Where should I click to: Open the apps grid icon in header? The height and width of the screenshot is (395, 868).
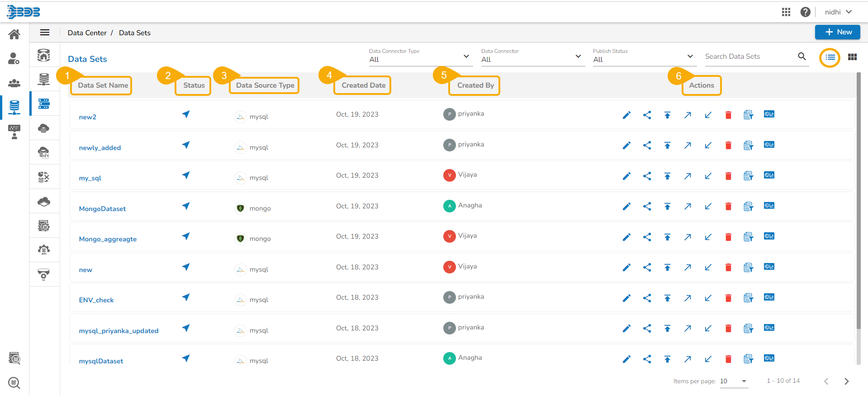(x=786, y=12)
